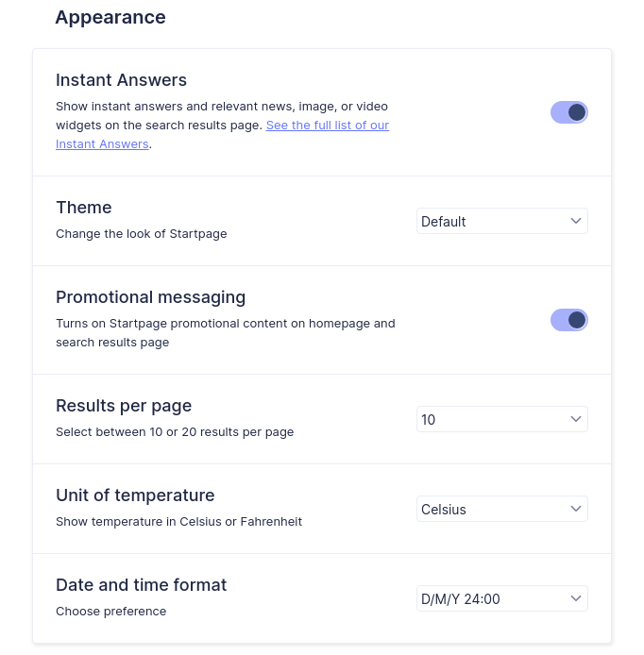Viewport: 644px width, 655px height.
Task: Click the Appearance section heading
Action: (110, 18)
